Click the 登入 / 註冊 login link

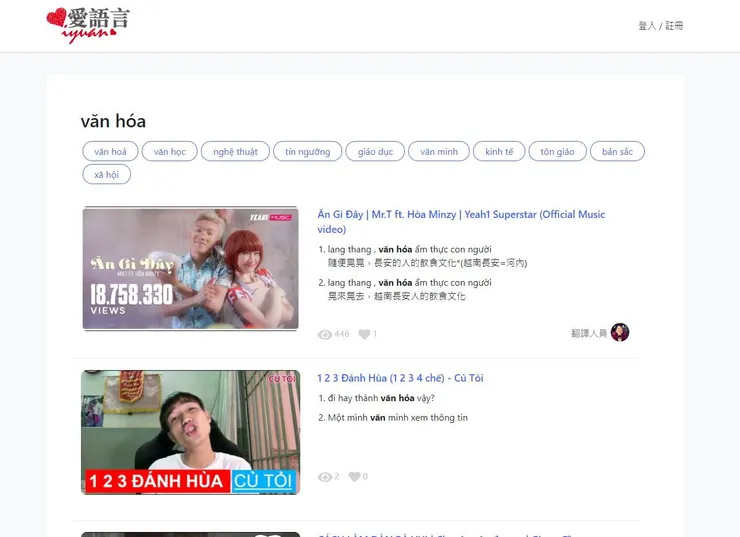point(660,25)
